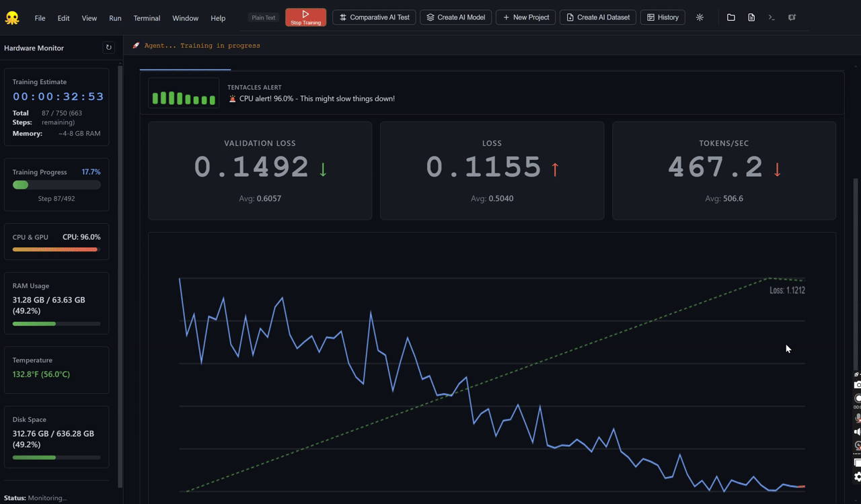This screenshot has height=504, width=861.
Task: Click the History button
Action: pyautogui.click(x=662, y=17)
